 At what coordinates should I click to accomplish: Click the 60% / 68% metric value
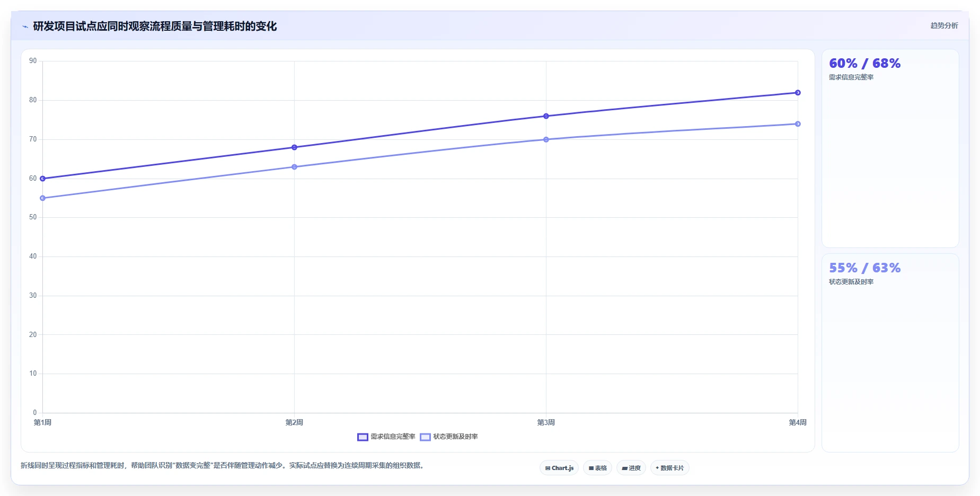click(864, 64)
